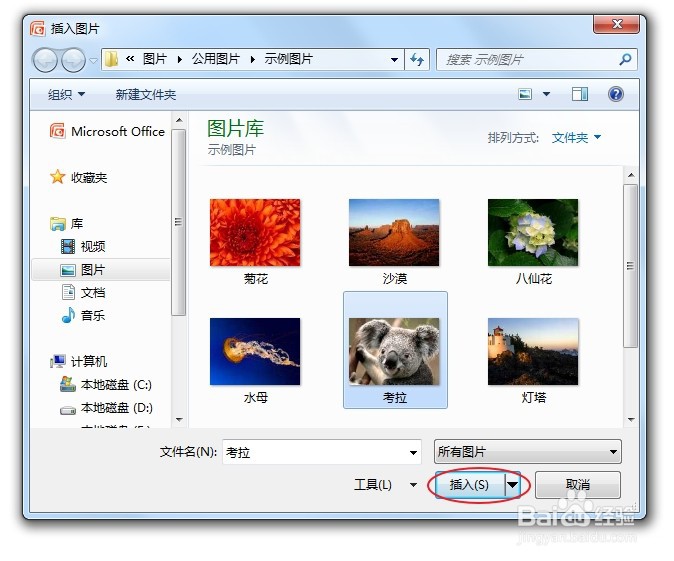Close the 插入图片 dialog

pos(616,24)
